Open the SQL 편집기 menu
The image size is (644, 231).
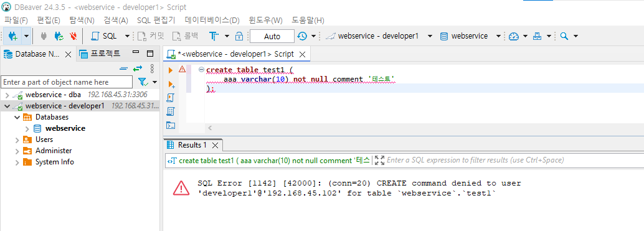coord(156,20)
